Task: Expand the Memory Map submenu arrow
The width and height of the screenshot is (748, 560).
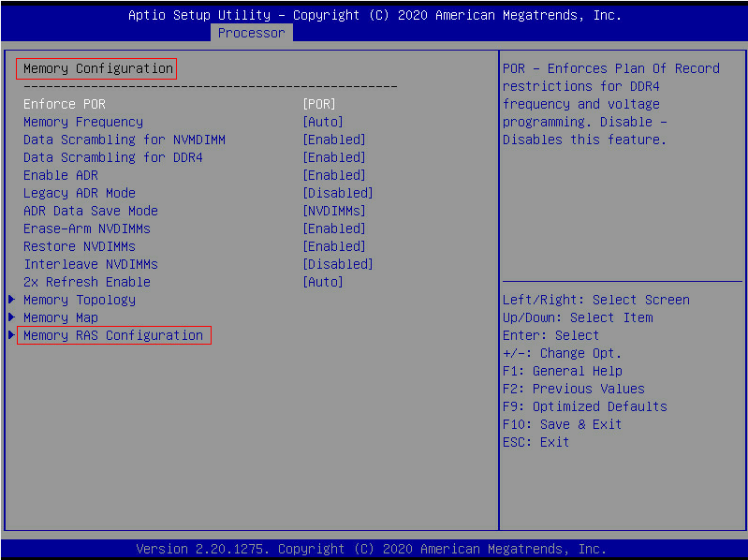Action: click(x=11, y=317)
